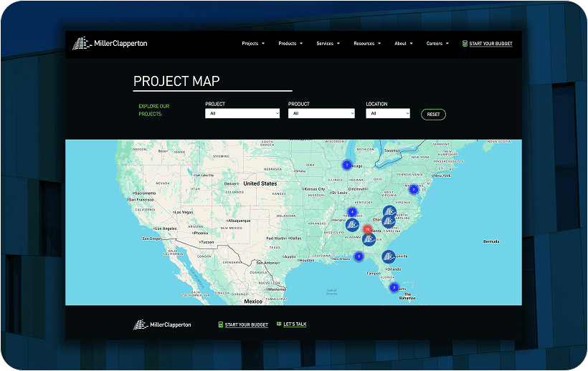Select the blue cluster marker at Chicago

[x=347, y=165]
